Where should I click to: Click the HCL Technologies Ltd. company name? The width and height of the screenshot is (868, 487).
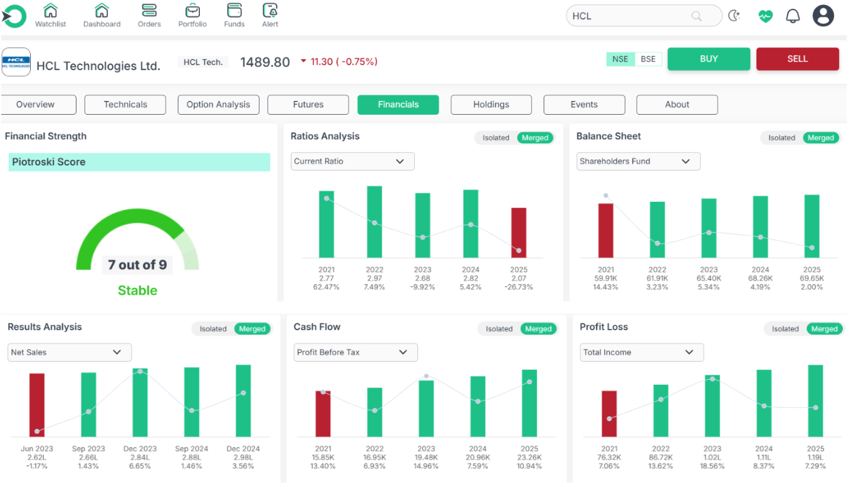point(98,66)
